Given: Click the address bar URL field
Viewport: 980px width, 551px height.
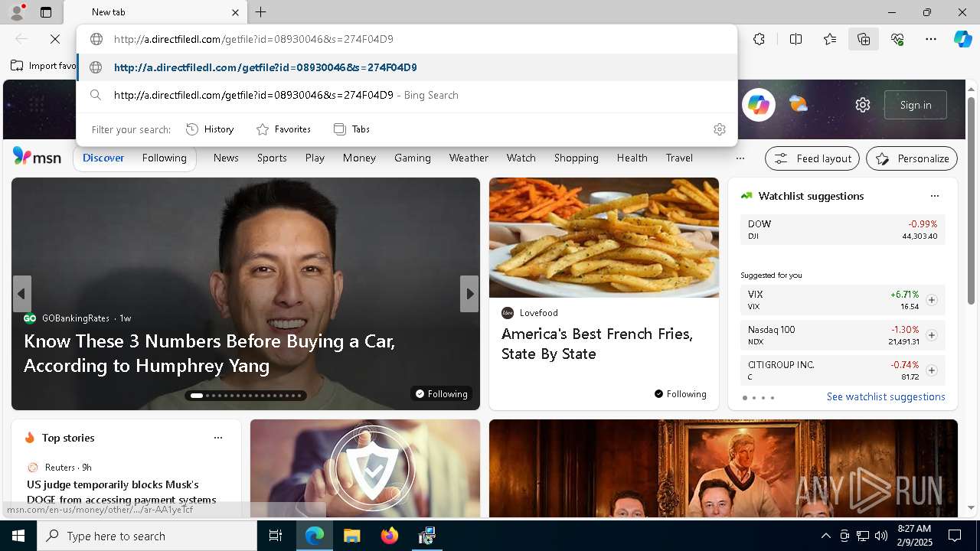Looking at the screenshot, I should [407, 39].
